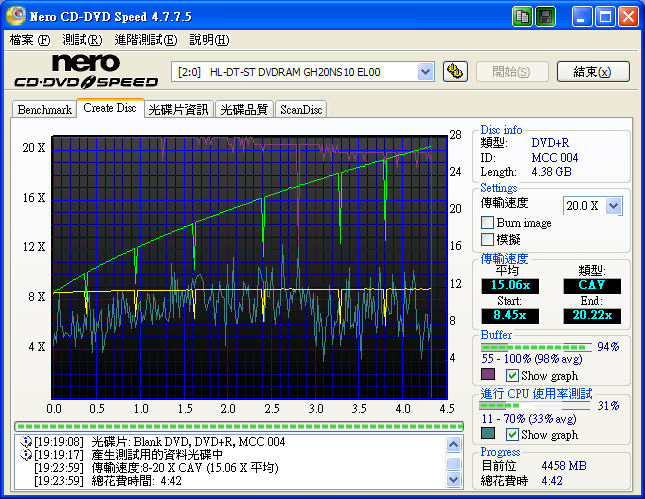Viewport: 645px width, 499px height.
Task: Click the info icon on the 19:19:17 log entry
Action: (25, 454)
